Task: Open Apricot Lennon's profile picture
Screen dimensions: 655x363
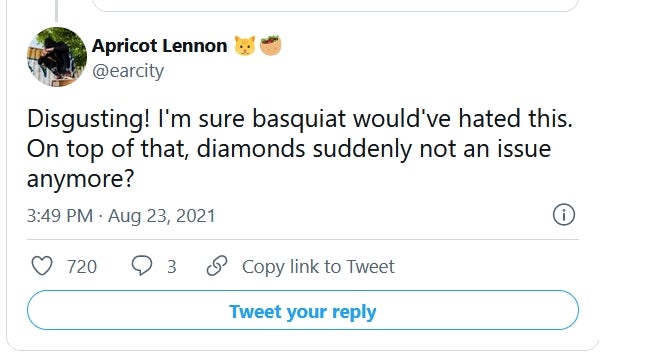Action: pyautogui.click(x=57, y=57)
